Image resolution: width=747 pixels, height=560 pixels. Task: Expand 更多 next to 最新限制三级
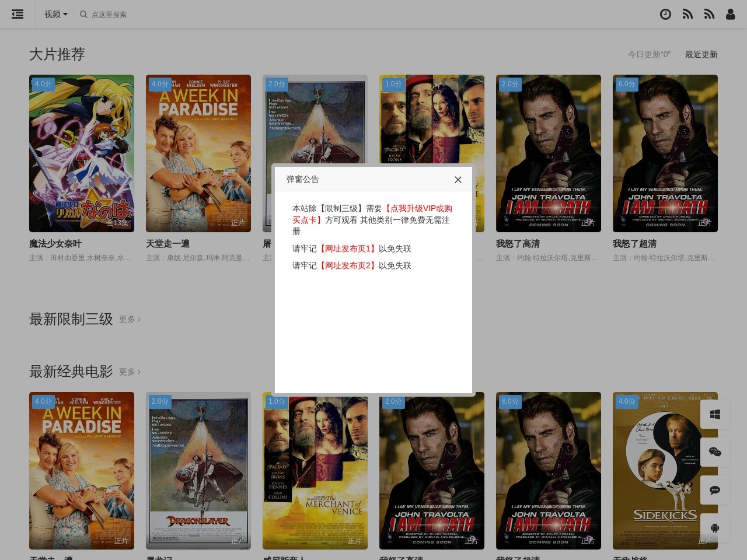pyautogui.click(x=130, y=320)
